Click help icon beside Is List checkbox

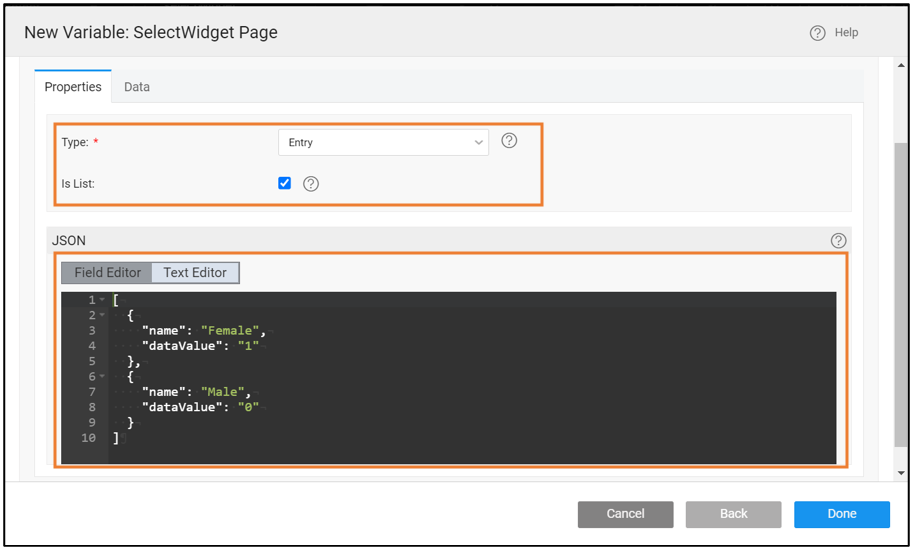(311, 184)
